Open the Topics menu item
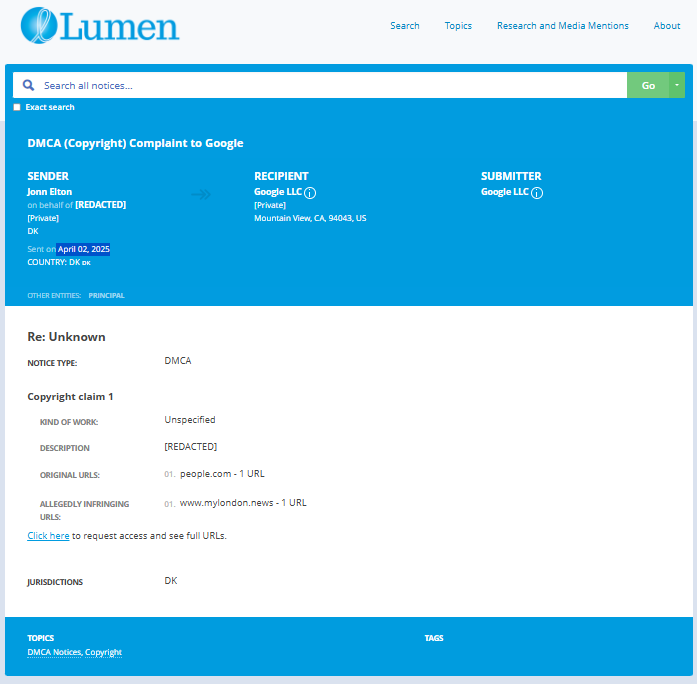Screen dimensions: 697x684 point(458,26)
